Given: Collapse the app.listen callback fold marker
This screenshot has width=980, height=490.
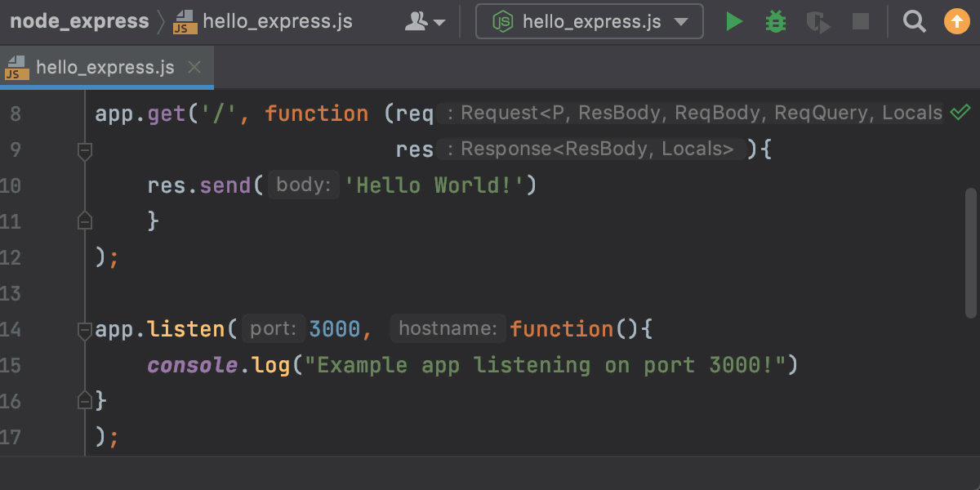Looking at the screenshot, I should pos(84,328).
